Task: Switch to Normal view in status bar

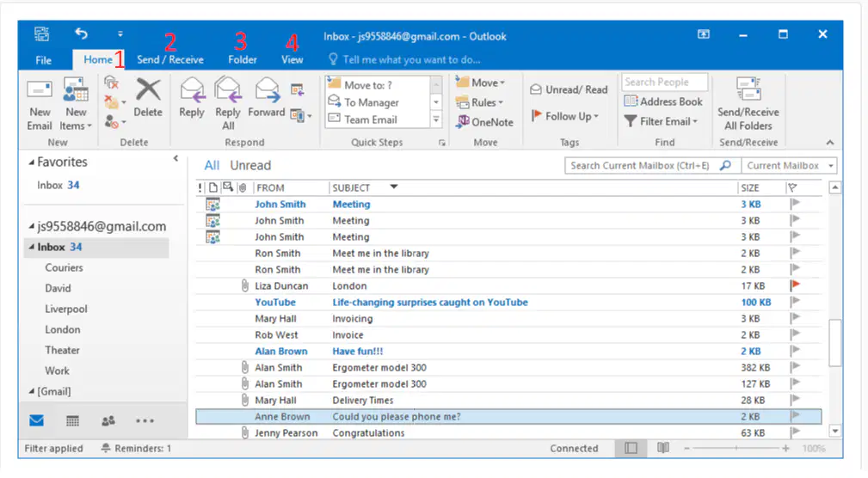Action: 631,448
